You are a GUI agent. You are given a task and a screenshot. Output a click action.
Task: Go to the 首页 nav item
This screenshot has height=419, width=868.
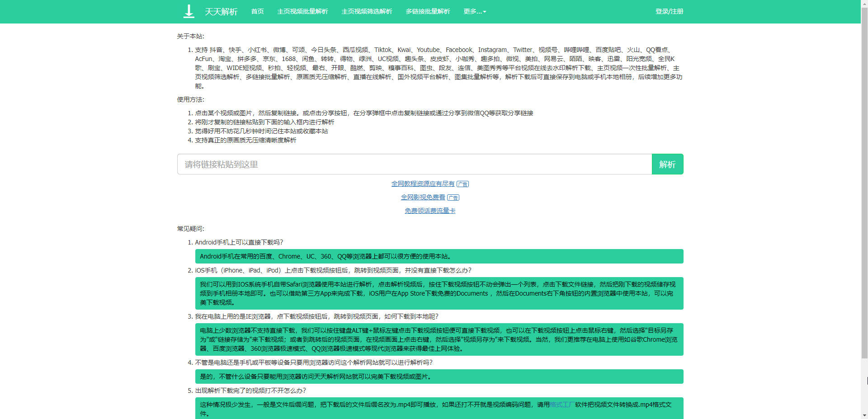pos(257,11)
